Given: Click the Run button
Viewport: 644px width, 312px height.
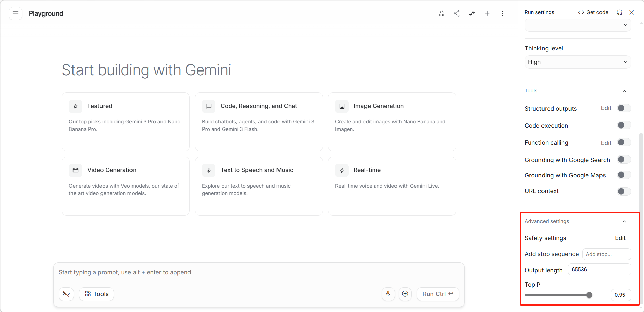Looking at the screenshot, I should pos(438,294).
